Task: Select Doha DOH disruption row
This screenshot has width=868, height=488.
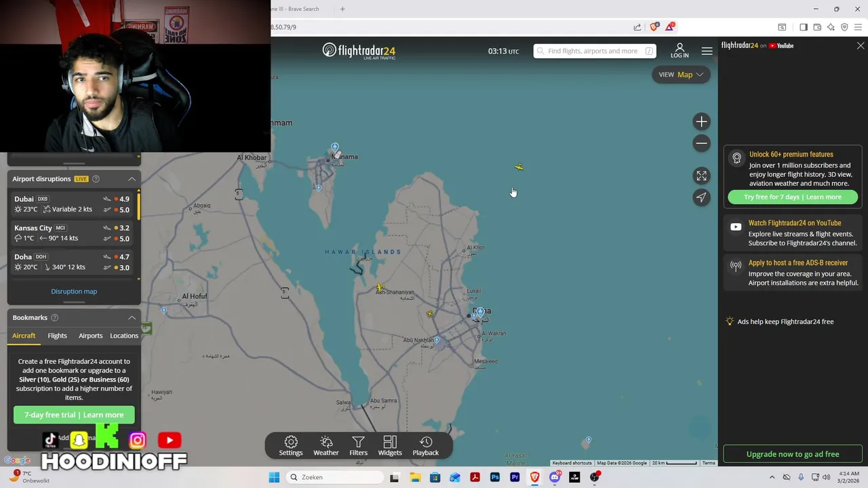Action: 72,262
